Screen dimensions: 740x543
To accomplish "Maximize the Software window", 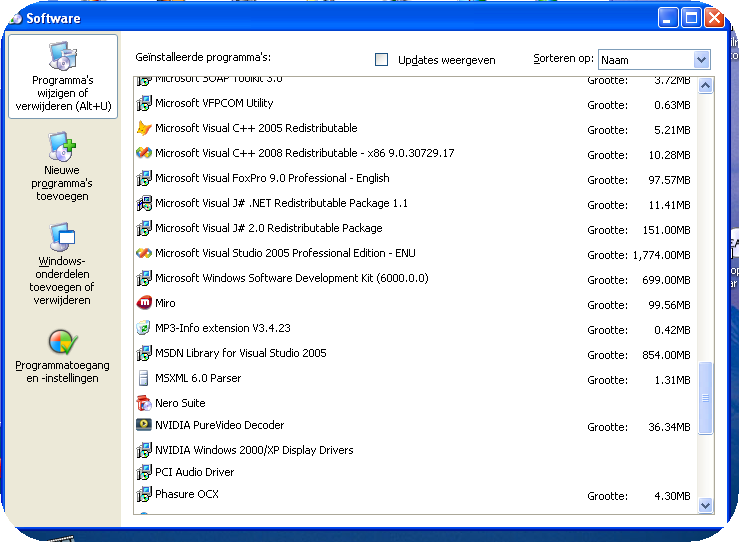I will pos(691,18).
